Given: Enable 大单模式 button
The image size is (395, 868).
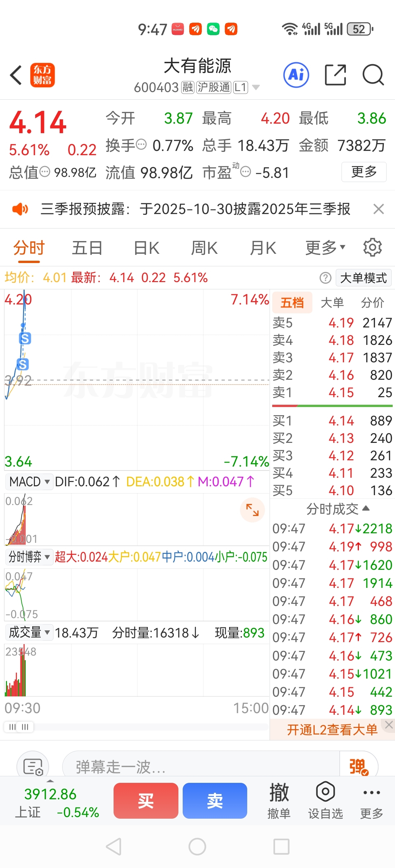Looking at the screenshot, I should (364, 278).
